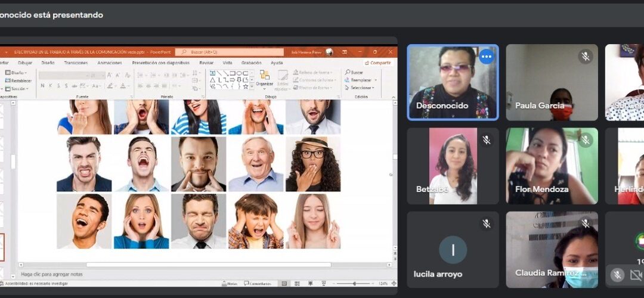
Task: Toggle the microphone button at bottom right
Action: tap(617, 274)
